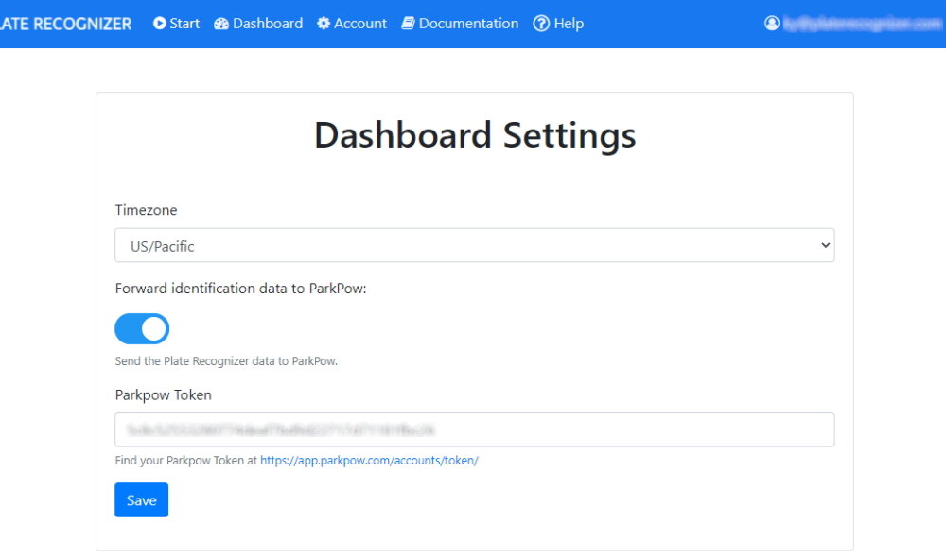The width and height of the screenshot is (946, 560).
Task: Follow the app.parkpow.com accounts token link
Action: tap(369, 460)
